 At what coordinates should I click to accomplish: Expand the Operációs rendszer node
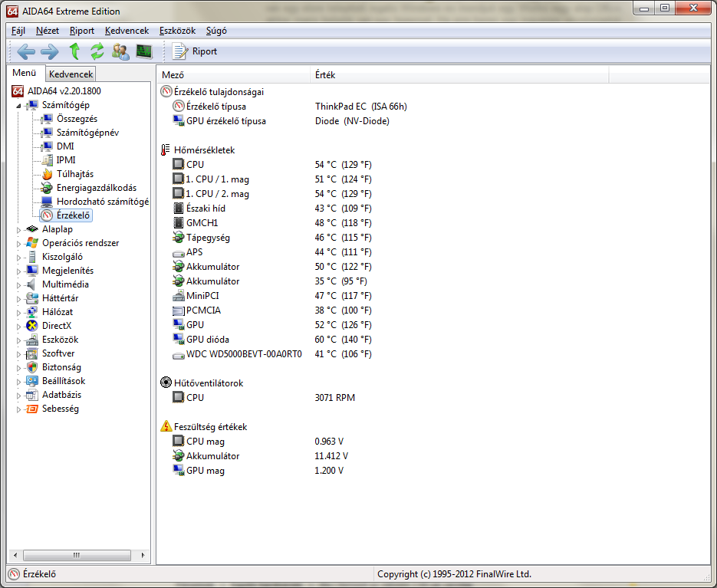pyautogui.click(x=18, y=244)
